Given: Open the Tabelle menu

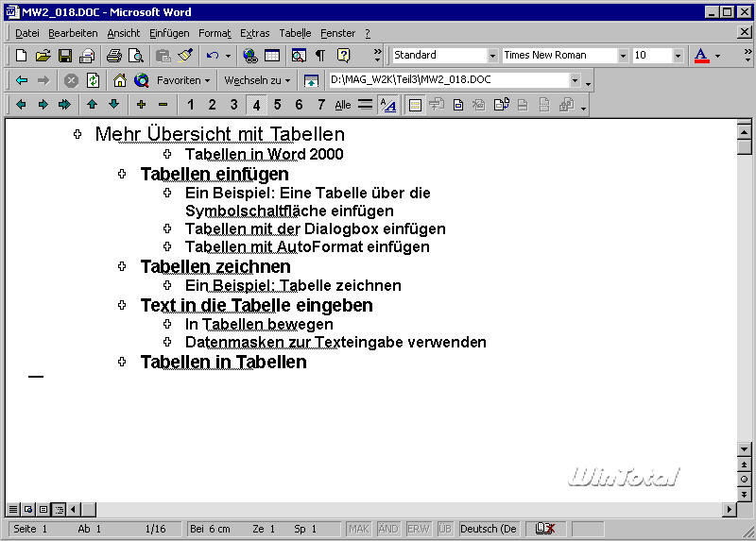Looking at the screenshot, I should 295,33.
